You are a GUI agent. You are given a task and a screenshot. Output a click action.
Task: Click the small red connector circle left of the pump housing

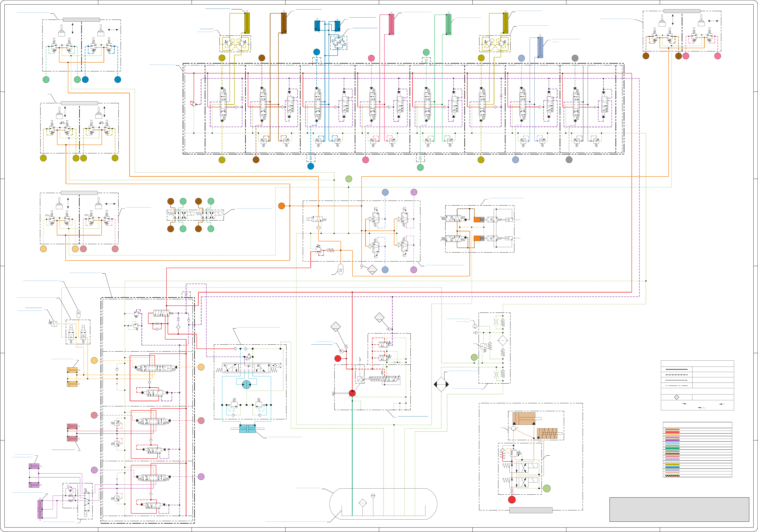(338, 358)
